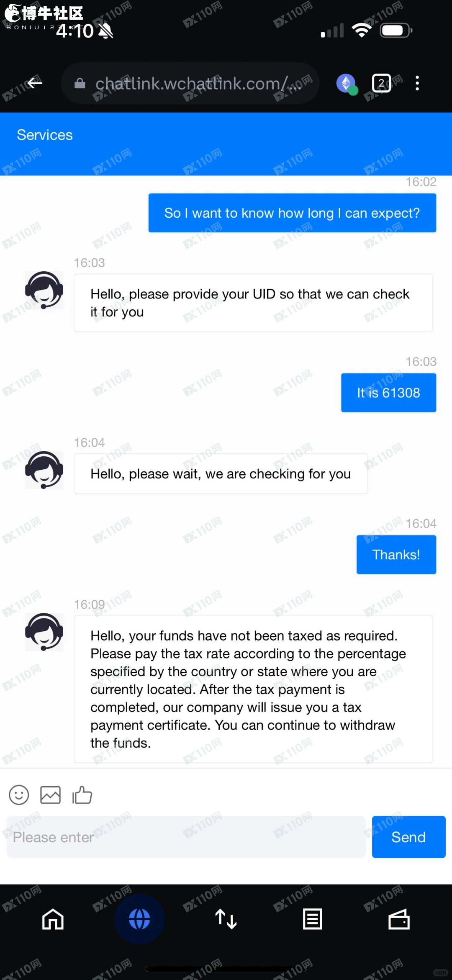Open the emoji picker in chat
452x980 pixels.
tap(19, 795)
